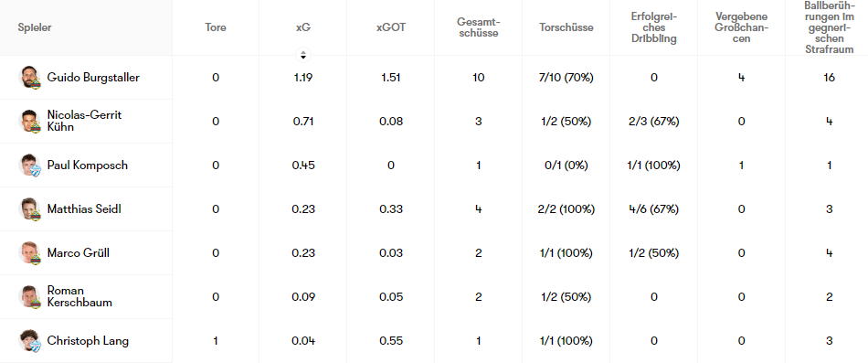This screenshot has width=868, height=363.
Task: Open Christoph Lang player name link
Action: [x=88, y=340]
